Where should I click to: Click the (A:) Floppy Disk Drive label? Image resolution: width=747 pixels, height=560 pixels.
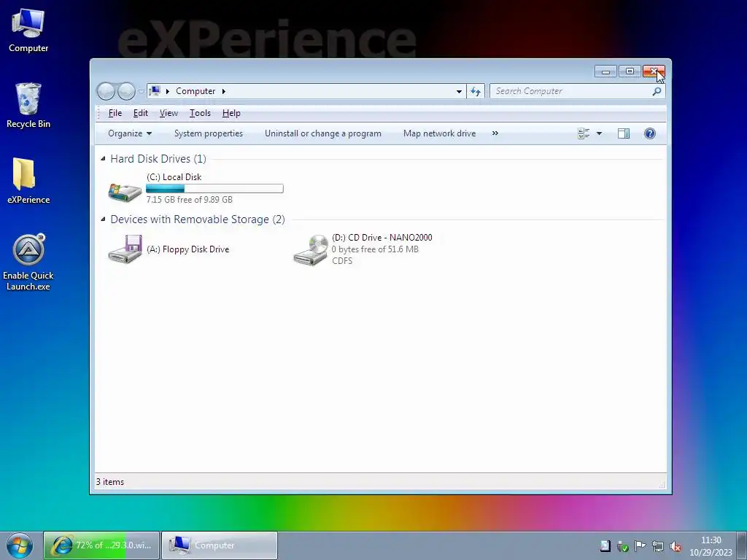click(x=187, y=249)
